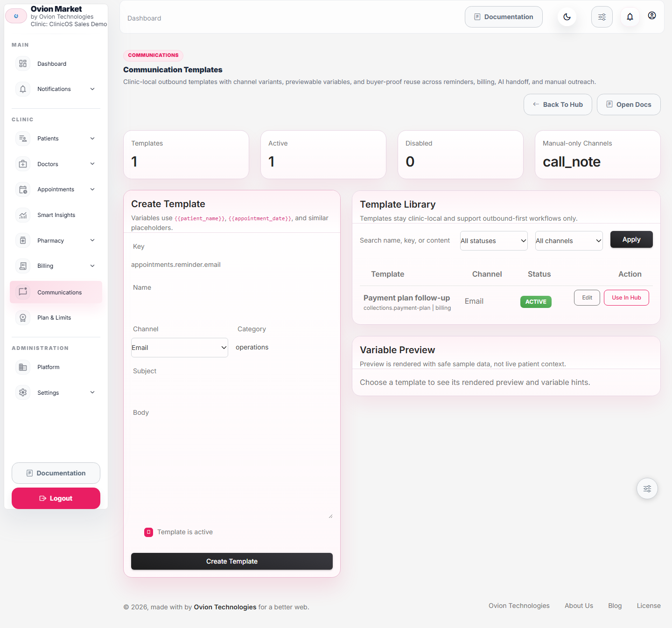Click the Open Docs button
672x628 pixels.
click(x=629, y=105)
